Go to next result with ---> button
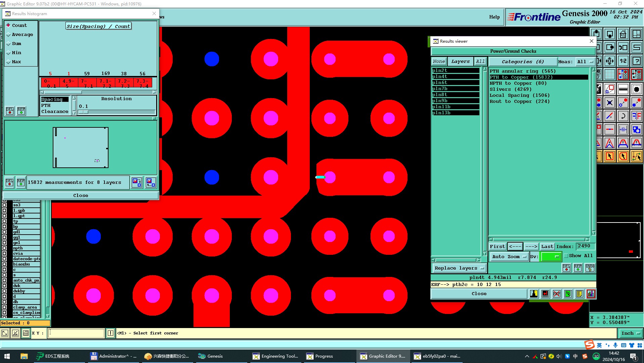 [531, 246]
